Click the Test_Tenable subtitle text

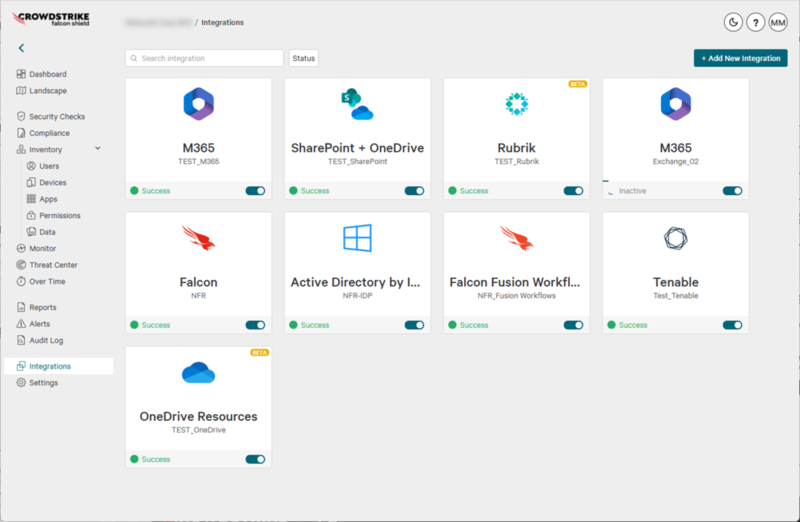coord(676,295)
